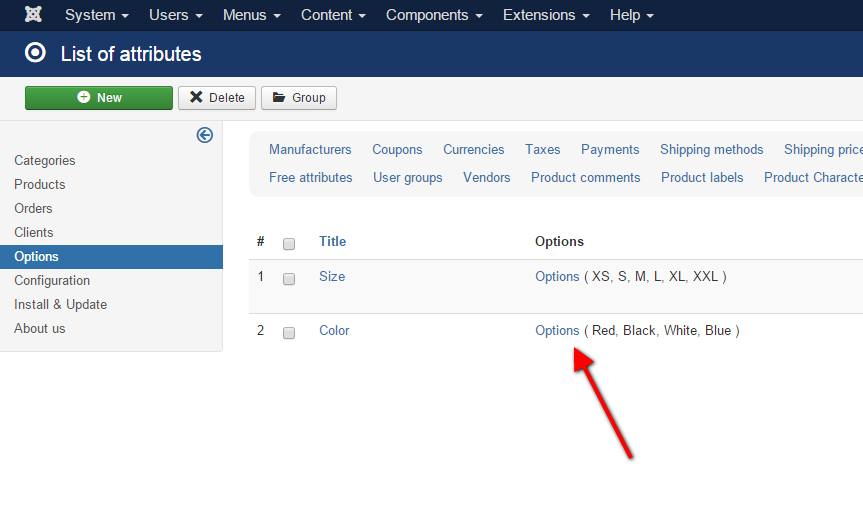863x532 pixels.
Task: Open the Extensions menu
Action: 546,15
